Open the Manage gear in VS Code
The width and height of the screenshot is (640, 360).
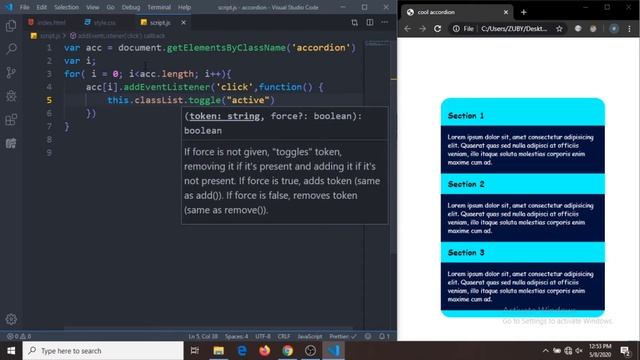click(x=11, y=319)
